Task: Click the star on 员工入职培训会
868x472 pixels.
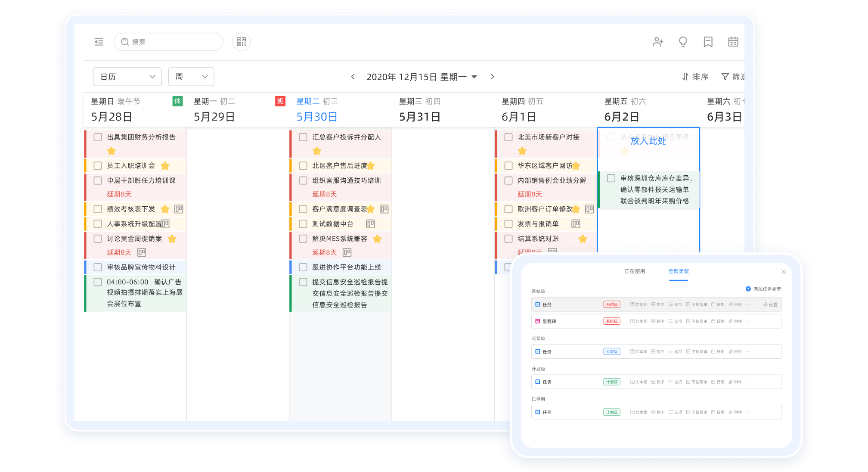Action: click(165, 166)
